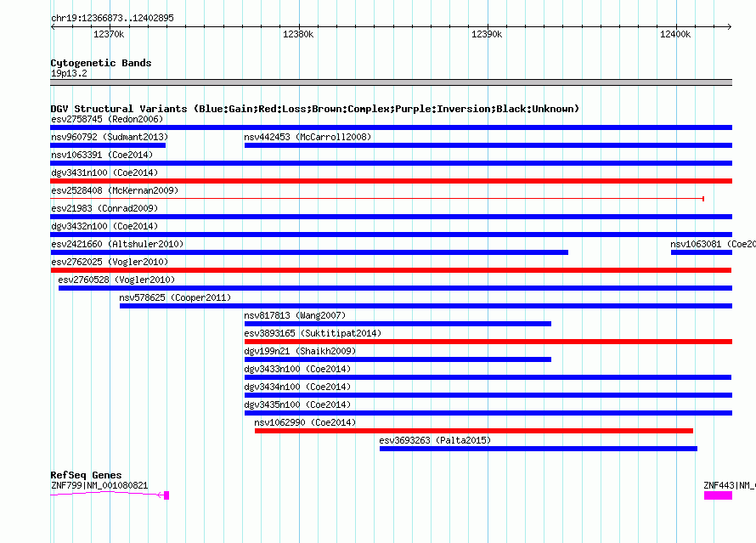Select the esv3893165 (Suktitipat2014) label
The width and height of the screenshot is (756, 543).
313,333
